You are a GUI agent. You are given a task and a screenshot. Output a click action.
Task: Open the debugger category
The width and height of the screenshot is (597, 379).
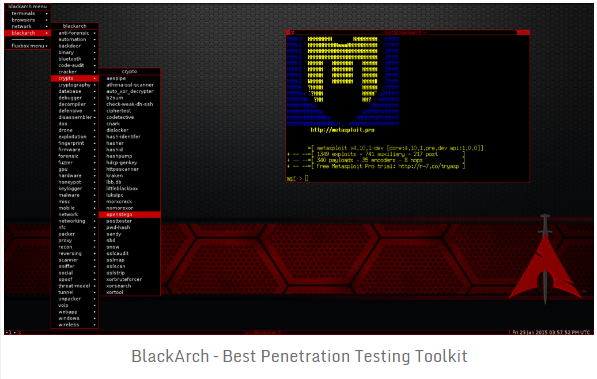75,98
